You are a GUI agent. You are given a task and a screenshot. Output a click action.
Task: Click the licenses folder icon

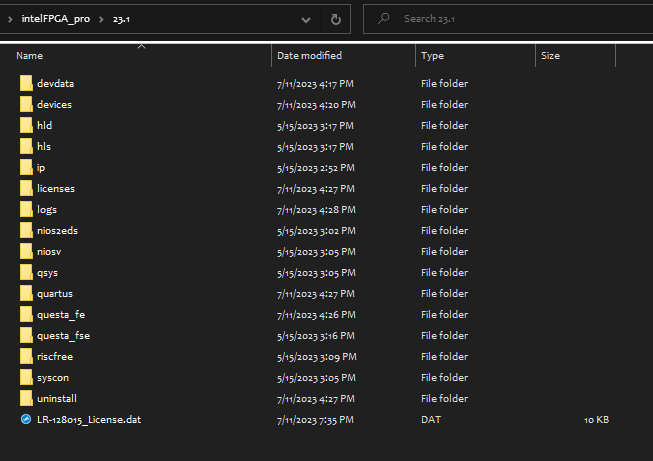[26, 189]
